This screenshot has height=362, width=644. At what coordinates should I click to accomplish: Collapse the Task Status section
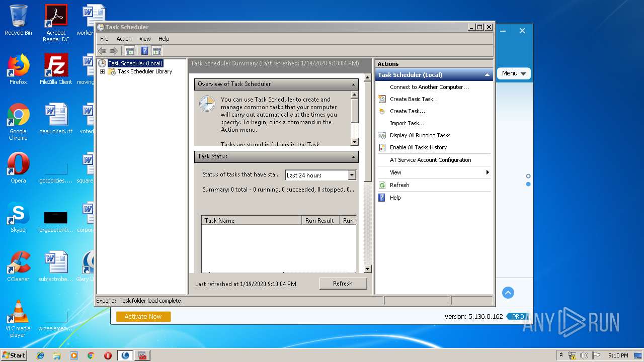coord(354,157)
